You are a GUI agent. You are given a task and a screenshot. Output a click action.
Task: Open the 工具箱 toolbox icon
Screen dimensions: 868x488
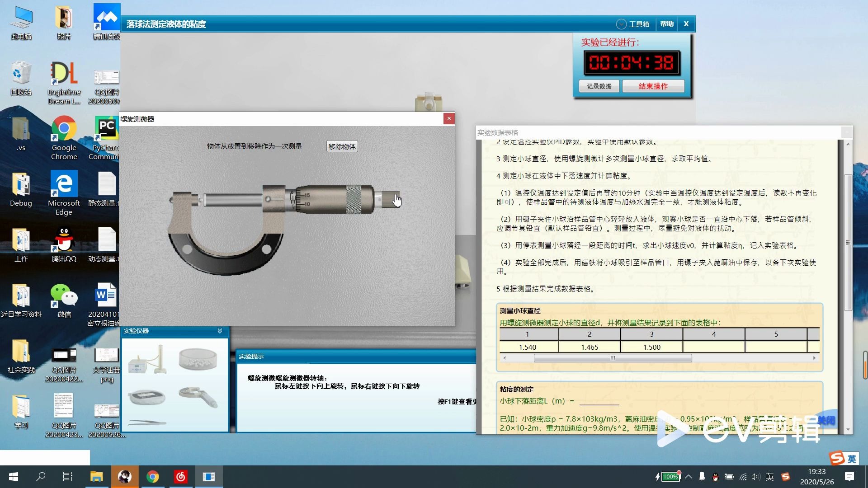(621, 24)
